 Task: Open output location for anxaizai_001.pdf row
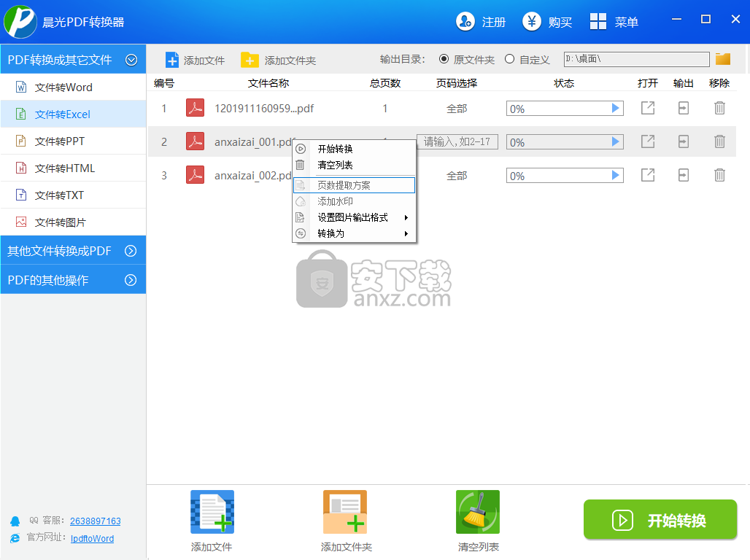tap(684, 141)
